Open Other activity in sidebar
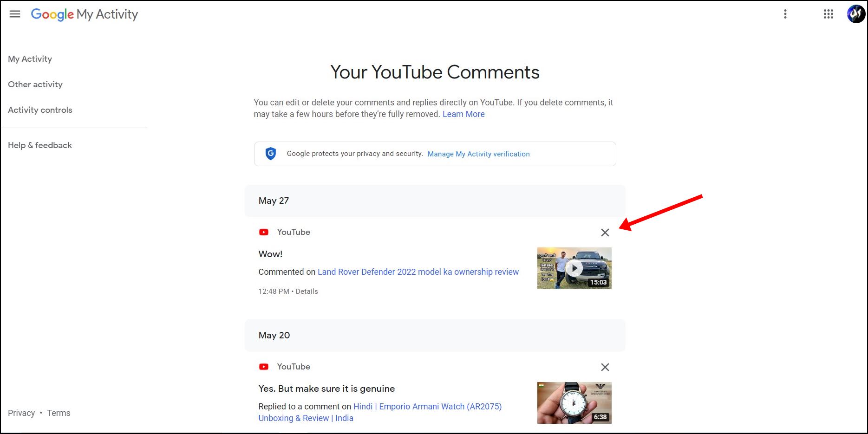Screen dimensions: 868x434 (x=35, y=84)
